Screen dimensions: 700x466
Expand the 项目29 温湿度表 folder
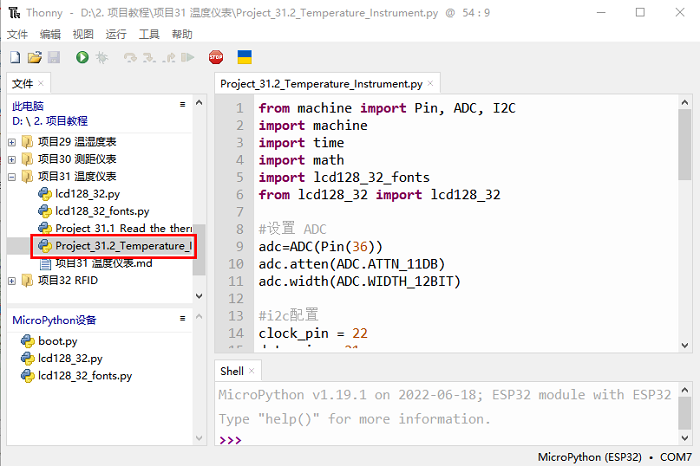12,142
